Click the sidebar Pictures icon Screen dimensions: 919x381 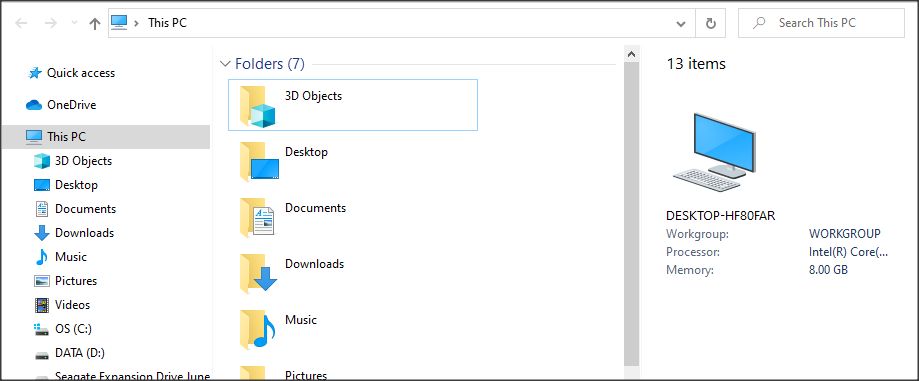pyautogui.click(x=42, y=281)
